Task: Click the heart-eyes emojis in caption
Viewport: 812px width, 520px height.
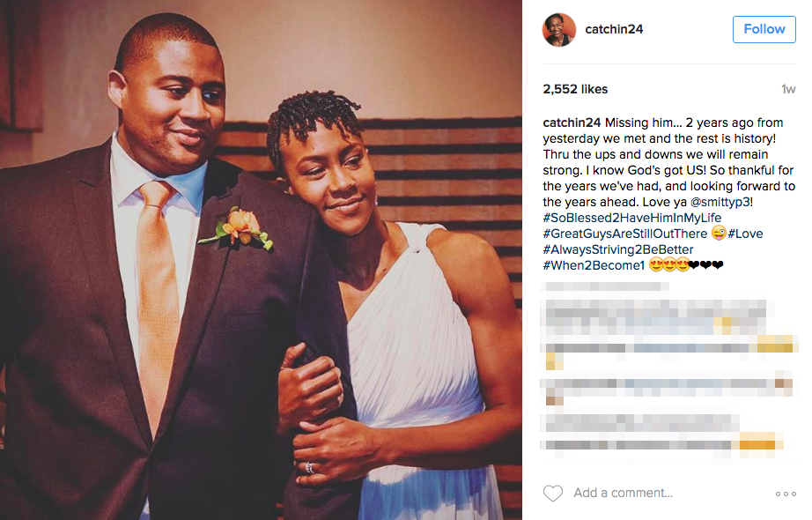Action: 668,265
